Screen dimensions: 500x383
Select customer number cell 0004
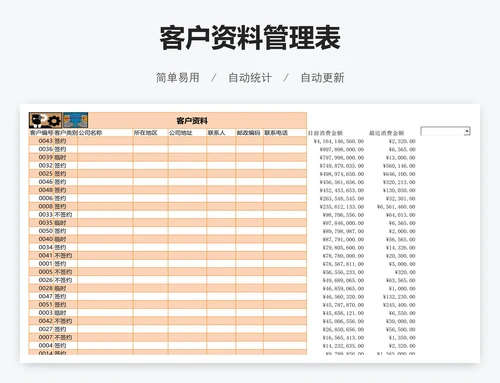(x=46, y=345)
